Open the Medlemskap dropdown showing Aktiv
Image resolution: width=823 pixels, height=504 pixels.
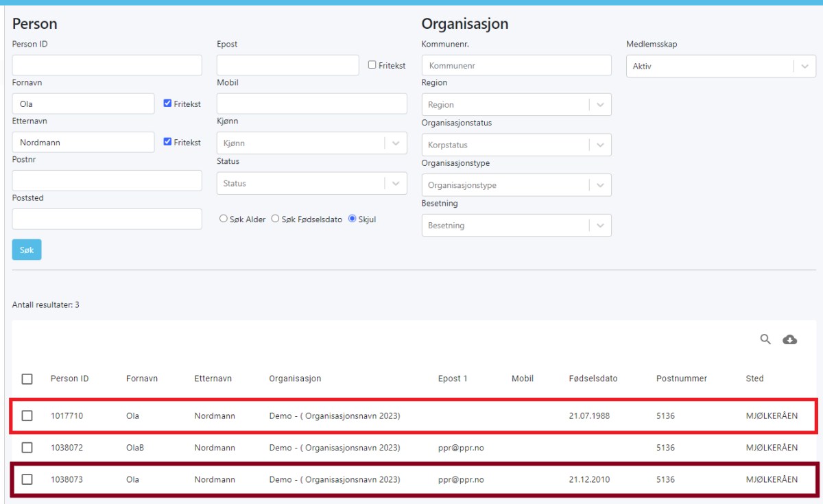[x=721, y=67]
